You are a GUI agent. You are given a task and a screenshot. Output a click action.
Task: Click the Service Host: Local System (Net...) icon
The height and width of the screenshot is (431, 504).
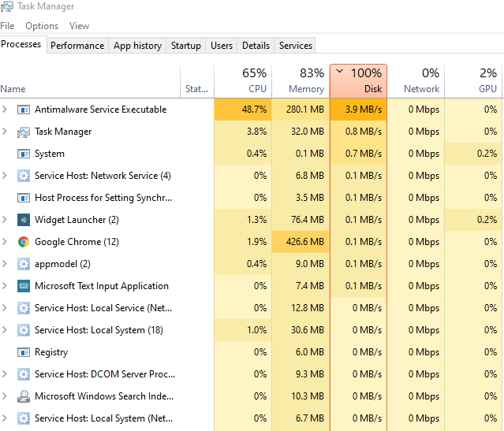coord(24,418)
